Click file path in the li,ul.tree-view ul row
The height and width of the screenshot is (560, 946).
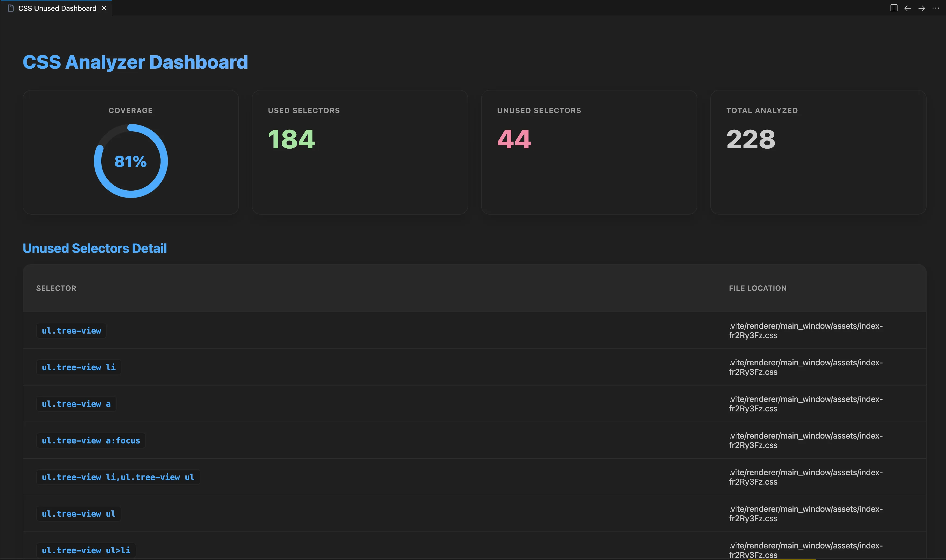pyautogui.click(x=806, y=477)
